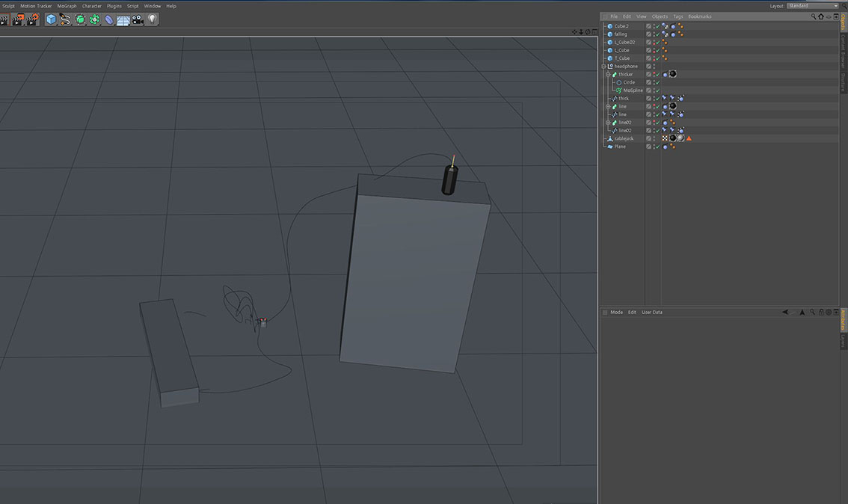Viewport: 848px width, 504px height.
Task: Click Attribute Manager lock icon
Action: (x=821, y=312)
